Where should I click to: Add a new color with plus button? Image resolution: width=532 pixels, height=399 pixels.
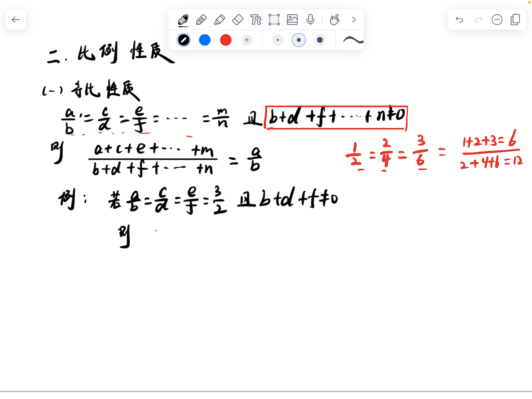(x=247, y=40)
